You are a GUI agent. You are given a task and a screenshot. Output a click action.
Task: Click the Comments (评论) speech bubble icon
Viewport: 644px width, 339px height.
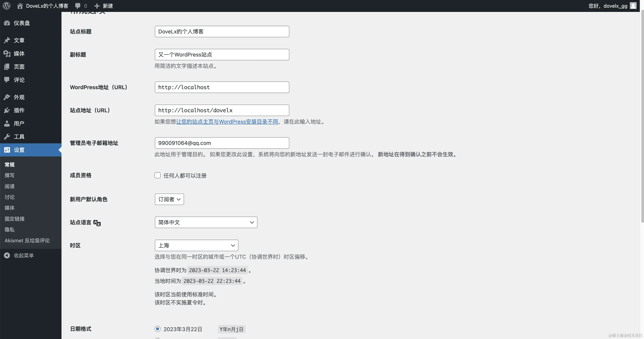coord(7,80)
